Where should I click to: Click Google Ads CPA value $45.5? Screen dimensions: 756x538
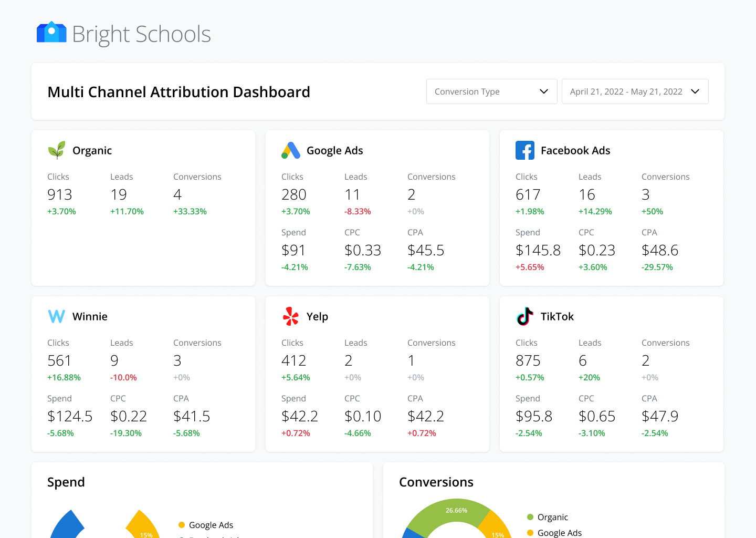click(x=426, y=250)
